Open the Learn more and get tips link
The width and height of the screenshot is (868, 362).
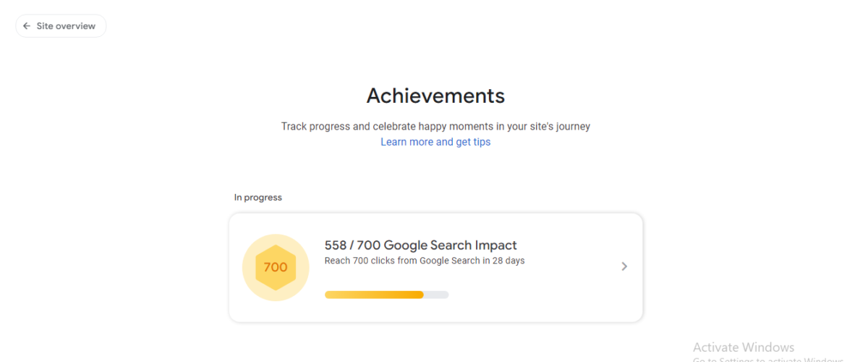pyautogui.click(x=435, y=142)
